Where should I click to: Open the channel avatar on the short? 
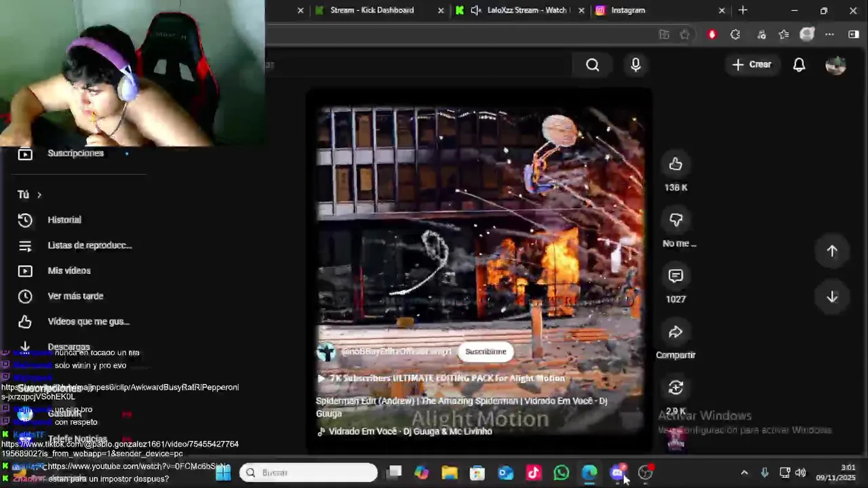coord(326,352)
